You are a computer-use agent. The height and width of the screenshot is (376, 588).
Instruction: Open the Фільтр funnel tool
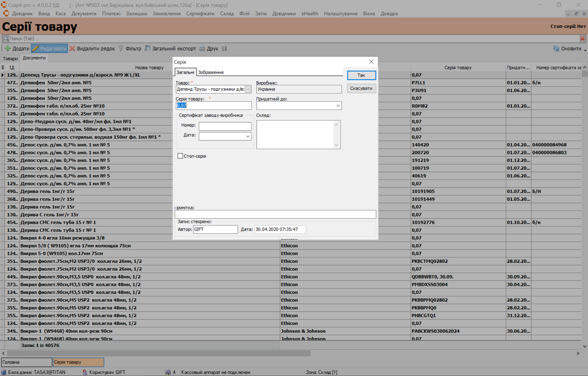(121, 49)
